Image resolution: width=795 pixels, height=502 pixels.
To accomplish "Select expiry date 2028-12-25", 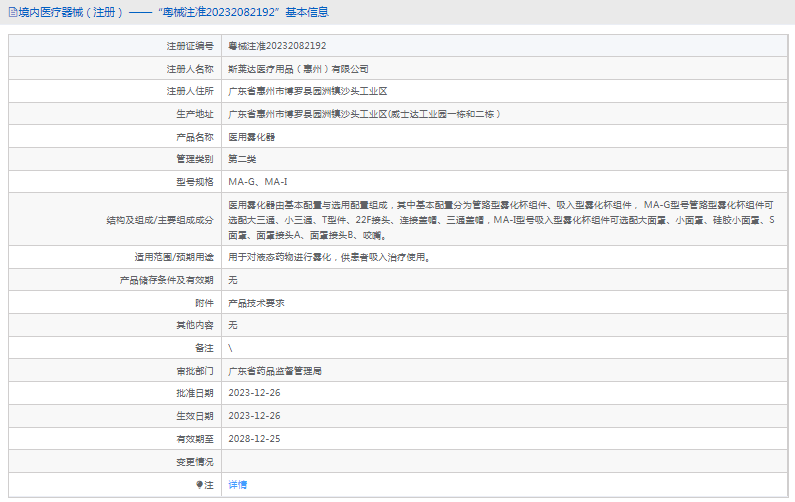I will [254, 439].
